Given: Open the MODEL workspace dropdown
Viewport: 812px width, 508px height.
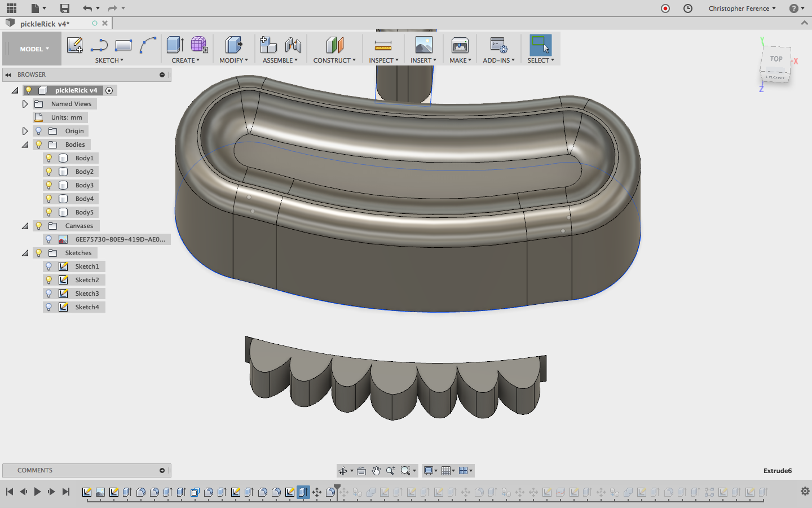Looking at the screenshot, I should click(x=34, y=49).
